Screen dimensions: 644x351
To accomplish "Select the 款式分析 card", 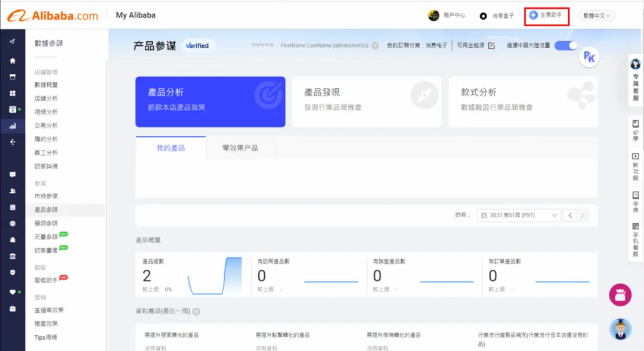I will coord(524,101).
